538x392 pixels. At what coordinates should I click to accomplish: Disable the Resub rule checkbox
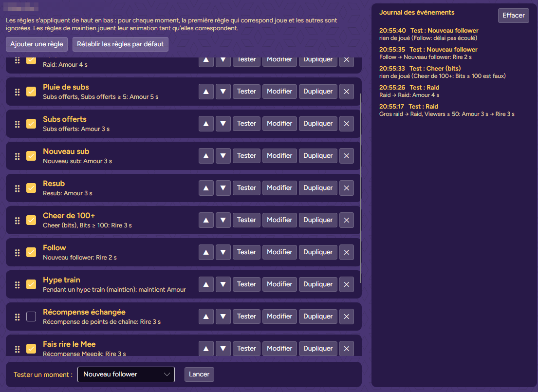(31, 188)
